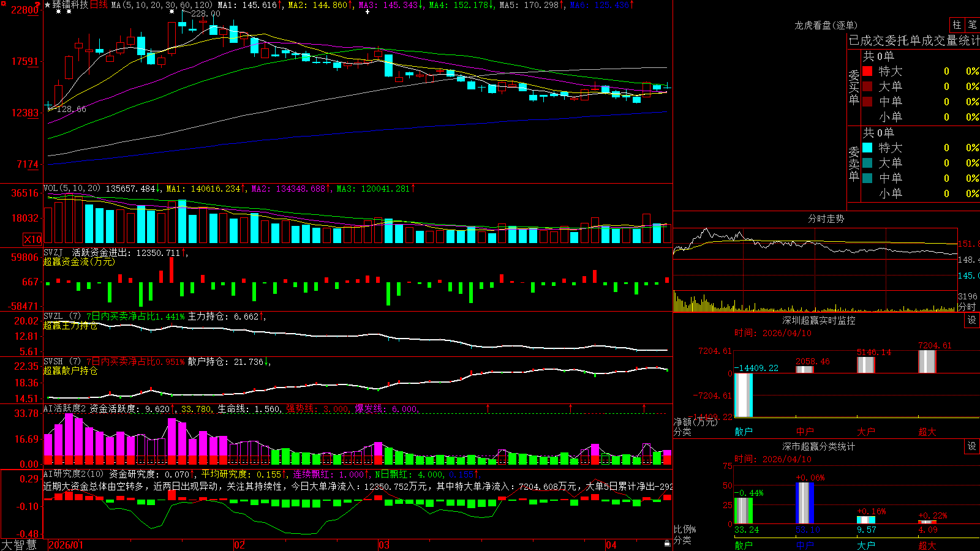Select the SVZL indicator label

coord(62,317)
